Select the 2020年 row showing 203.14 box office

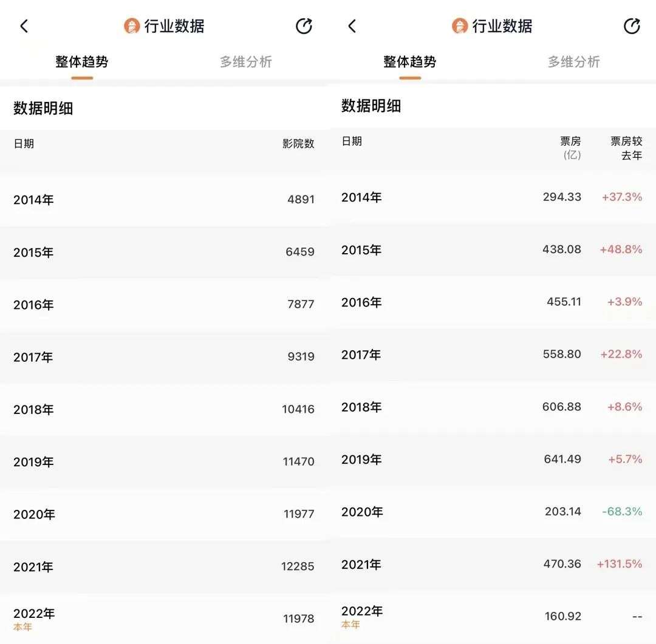(x=492, y=512)
